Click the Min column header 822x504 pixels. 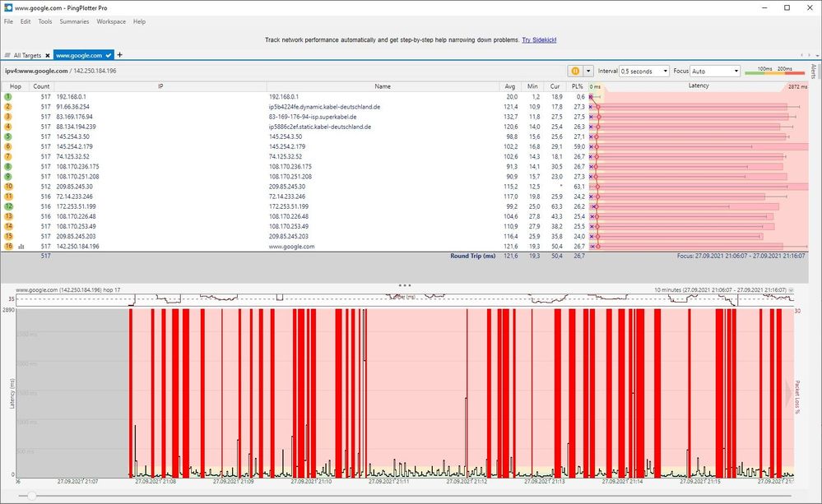(x=532, y=86)
